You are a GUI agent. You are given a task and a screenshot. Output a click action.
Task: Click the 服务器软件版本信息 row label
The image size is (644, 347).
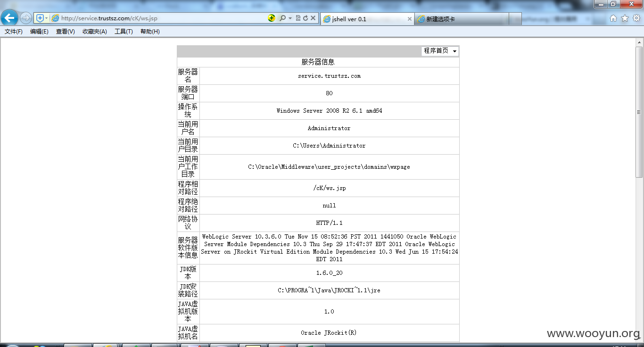click(188, 248)
